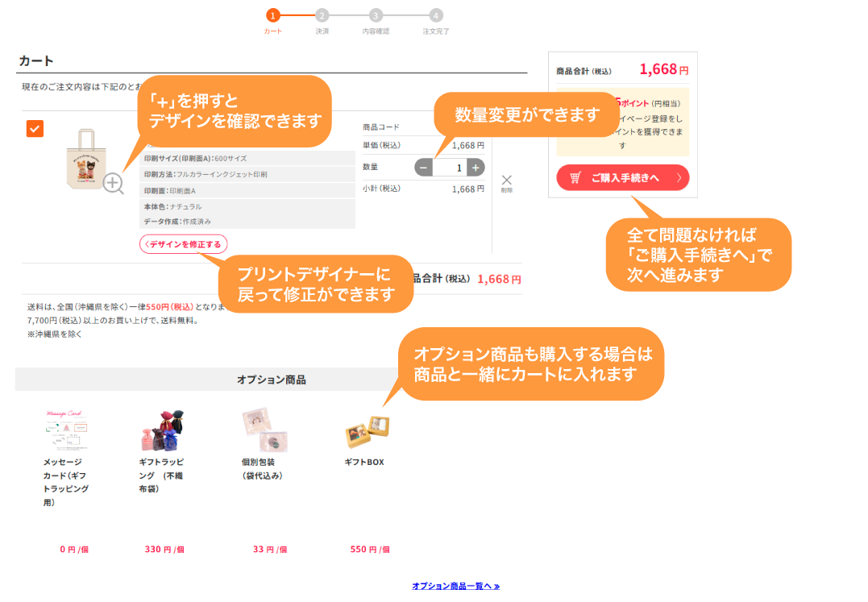Click step 3 内容確認 in progress bar
The image size is (868, 602).
coord(376,15)
